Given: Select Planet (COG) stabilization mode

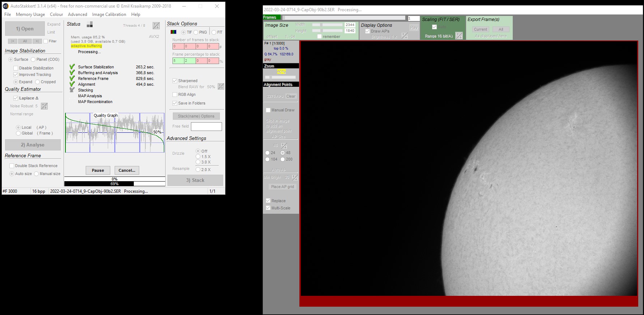Looking at the screenshot, I should (x=33, y=59).
